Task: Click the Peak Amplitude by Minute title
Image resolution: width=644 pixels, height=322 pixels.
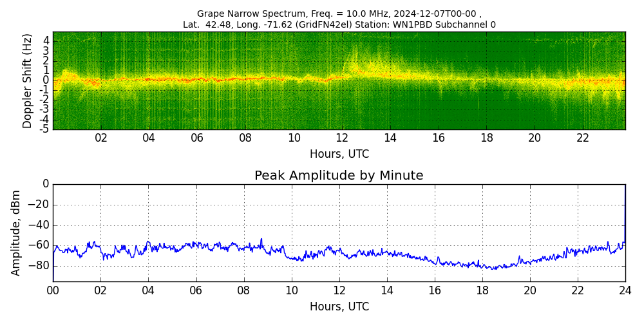Action: point(339,176)
